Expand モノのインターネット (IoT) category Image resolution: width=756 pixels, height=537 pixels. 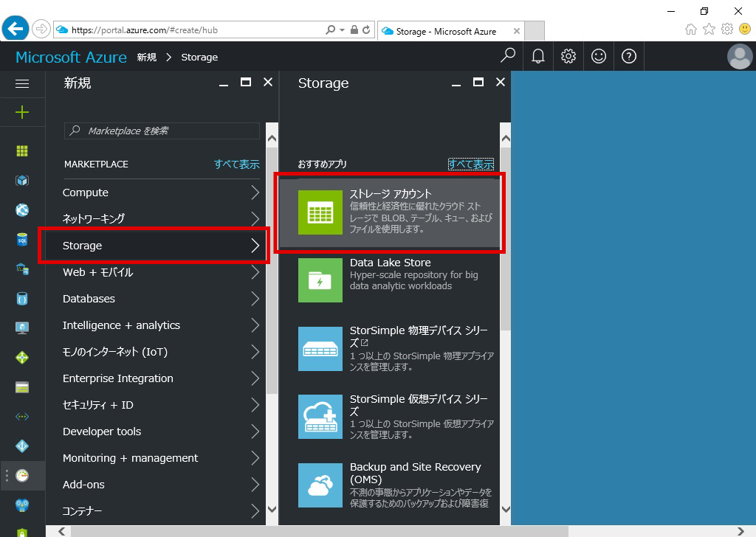point(161,352)
